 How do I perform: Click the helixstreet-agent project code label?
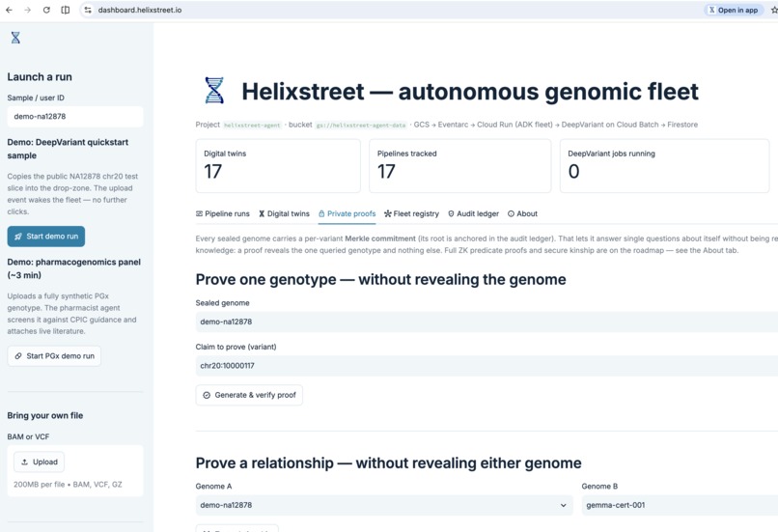pyautogui.click(x=252, y=126)
